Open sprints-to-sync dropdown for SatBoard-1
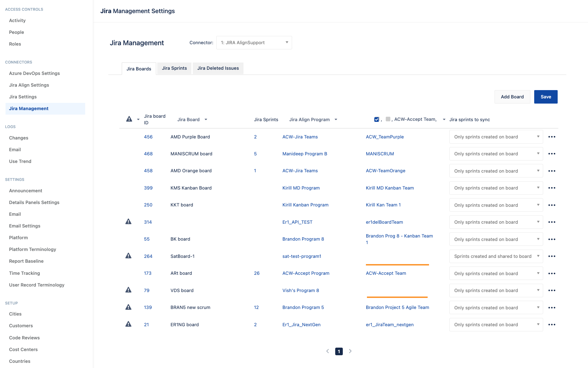588x368 pixels. pyautogui.click(x=496, y=256)
